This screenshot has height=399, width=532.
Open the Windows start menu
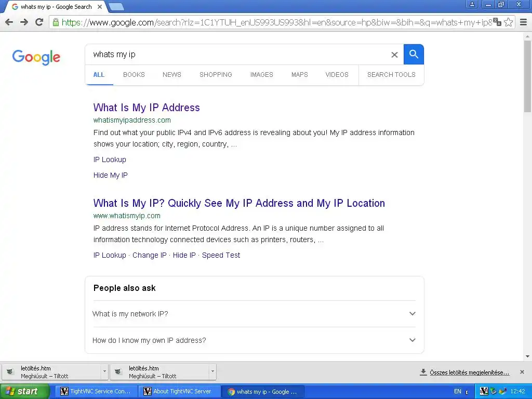25,392
